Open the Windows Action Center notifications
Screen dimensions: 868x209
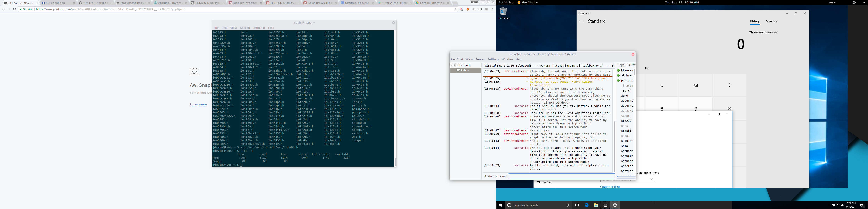coord(862,205)
